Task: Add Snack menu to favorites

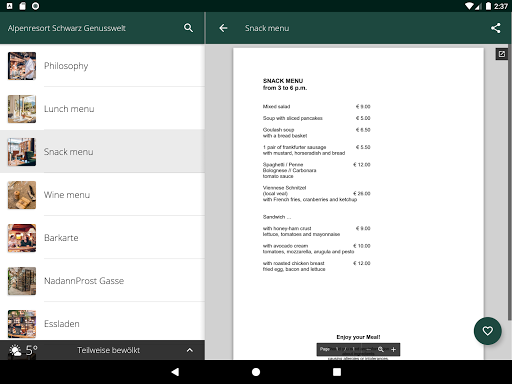Action: tap(488, 331)
